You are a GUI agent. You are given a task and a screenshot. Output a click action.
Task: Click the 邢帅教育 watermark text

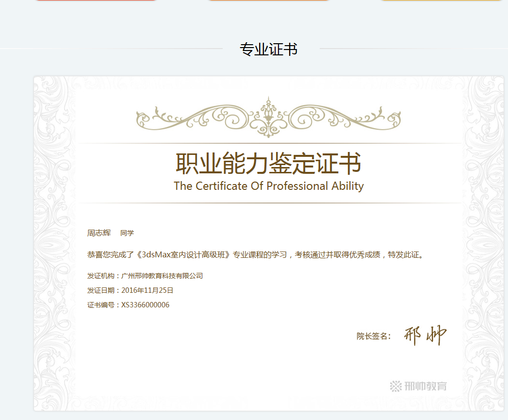coord(425,386)
